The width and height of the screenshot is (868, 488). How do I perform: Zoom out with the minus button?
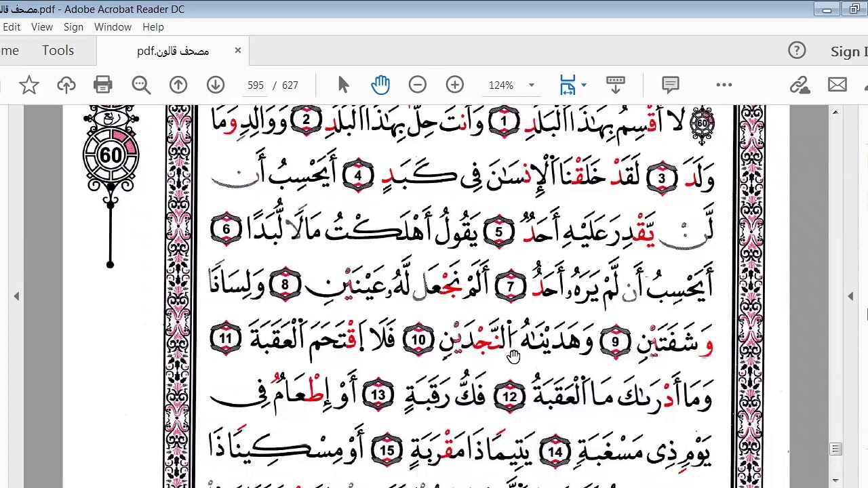click(x=418, y=85)
